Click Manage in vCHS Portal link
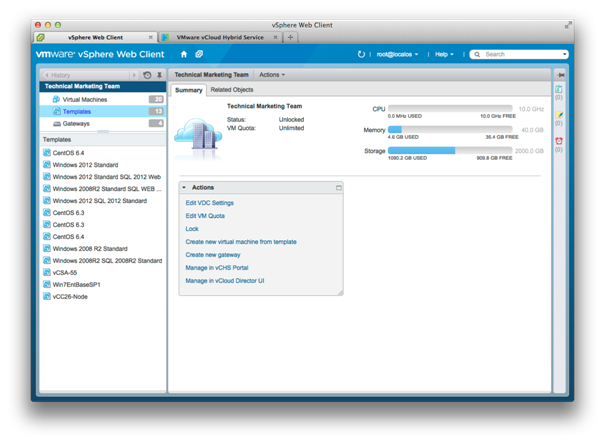 (x=217, y=268)
